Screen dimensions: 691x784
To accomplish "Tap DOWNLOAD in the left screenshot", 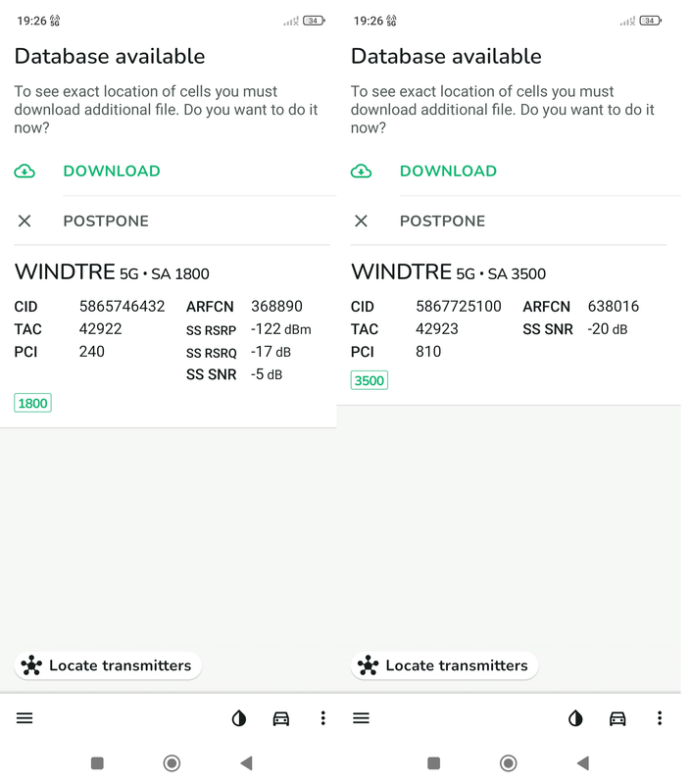I will pyautogui.click(x=112, y=171).
